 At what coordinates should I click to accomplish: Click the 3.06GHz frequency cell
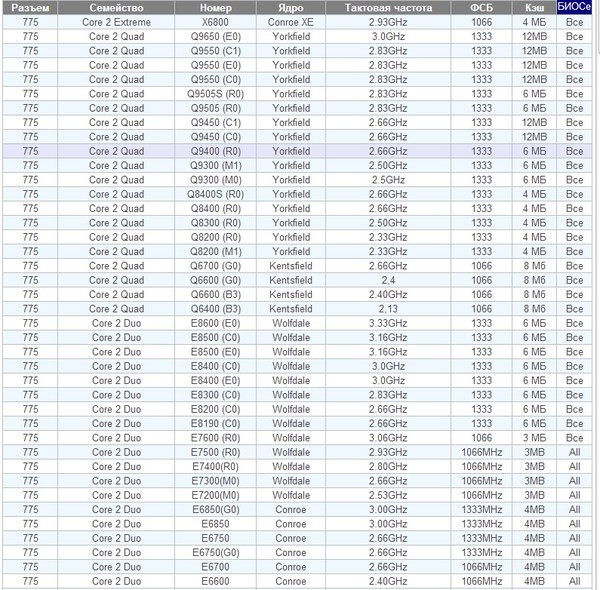click(x=388, y=438)
